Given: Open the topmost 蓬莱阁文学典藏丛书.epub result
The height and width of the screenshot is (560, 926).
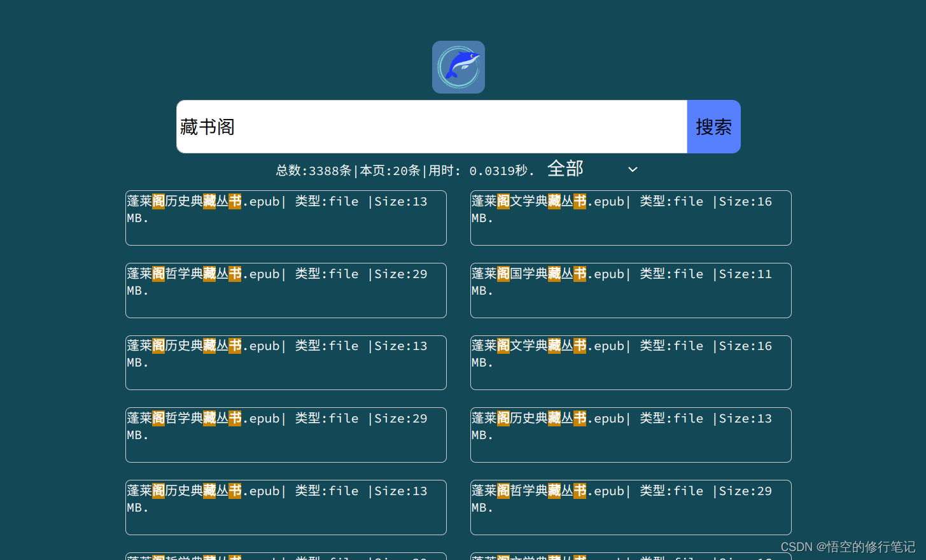Looking at the screenshot, I should [x=631, y=218].
